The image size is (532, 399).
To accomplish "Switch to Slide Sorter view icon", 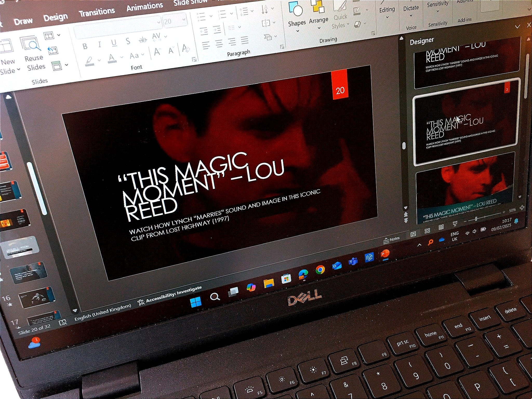I will click(x=427, y=231).
